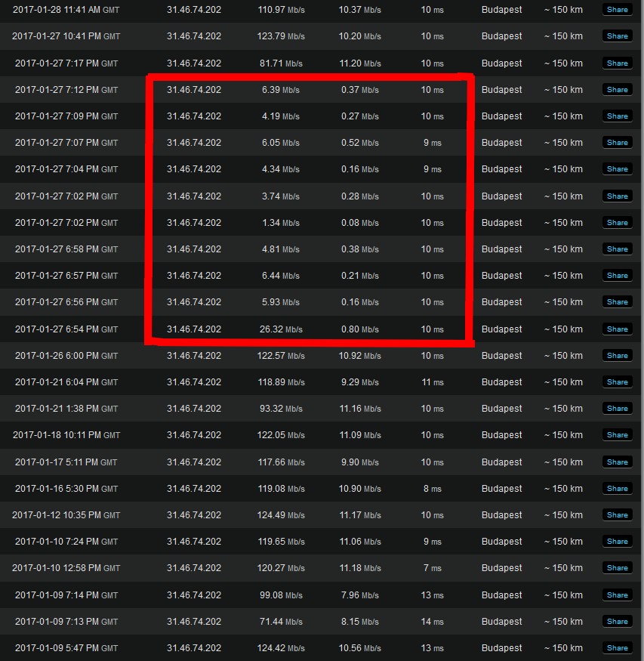Share the 2017-01-27 6:57 PM result
The width and height of the screenshot is (644, 661).
pyautogui.click(x=617, y=276)
